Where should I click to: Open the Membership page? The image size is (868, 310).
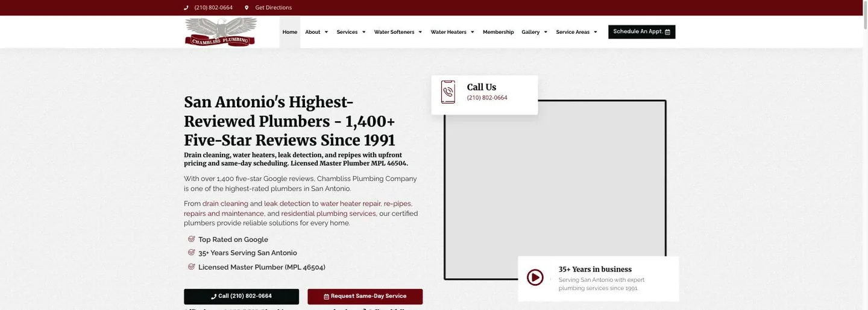pos(498,32)
